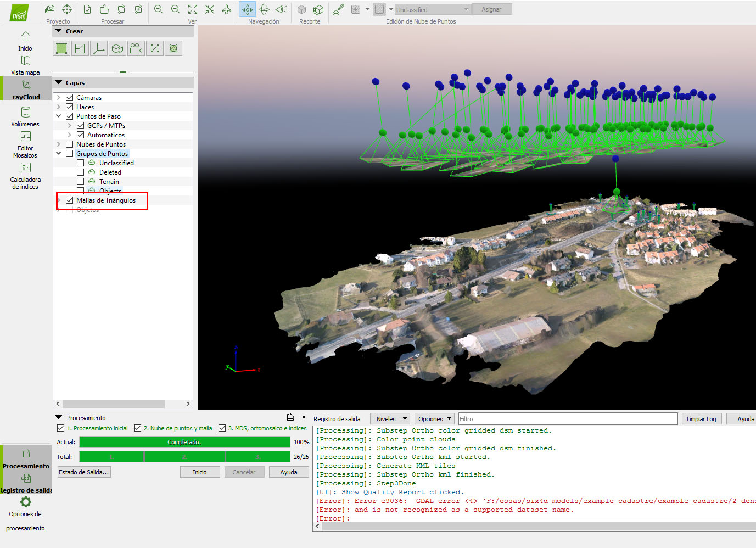Image resolution: width=756 pixels, height=548 pixels.
Task: Open Calculadora de índices in sidebar
Action: 25,175
